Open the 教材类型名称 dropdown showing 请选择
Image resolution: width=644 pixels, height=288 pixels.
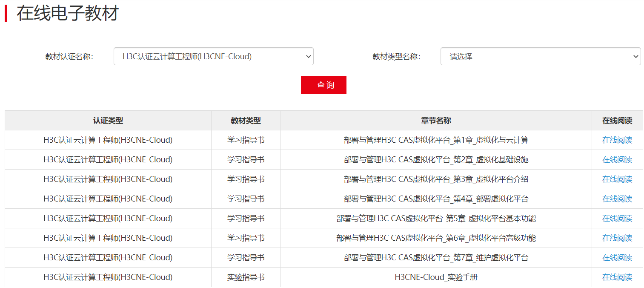point(541,56)
